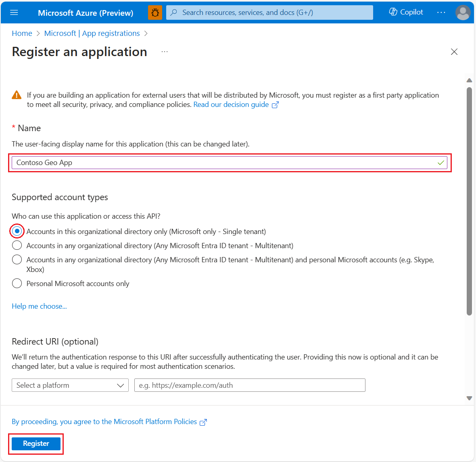Click the orange bug report icon
476x462 pixels.
click(155, 12)
